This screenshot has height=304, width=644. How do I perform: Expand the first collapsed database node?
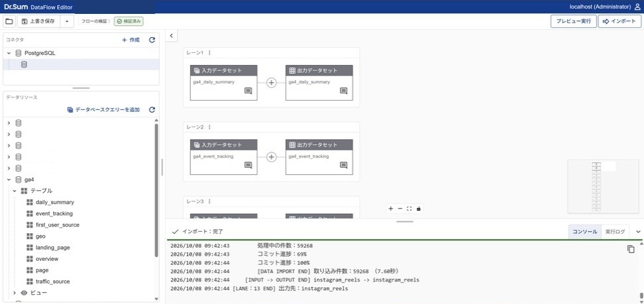point(9,123)
